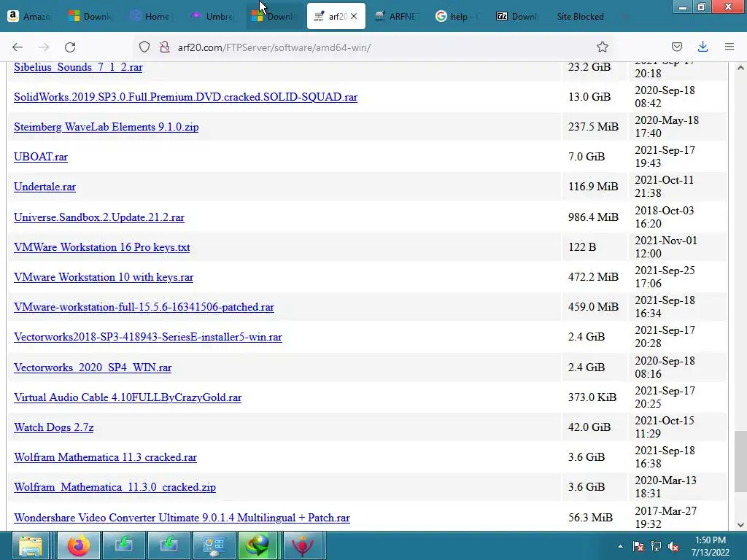
Task: Switch to the first Microsoft Download tab
Action: click(x=90, y=16)
